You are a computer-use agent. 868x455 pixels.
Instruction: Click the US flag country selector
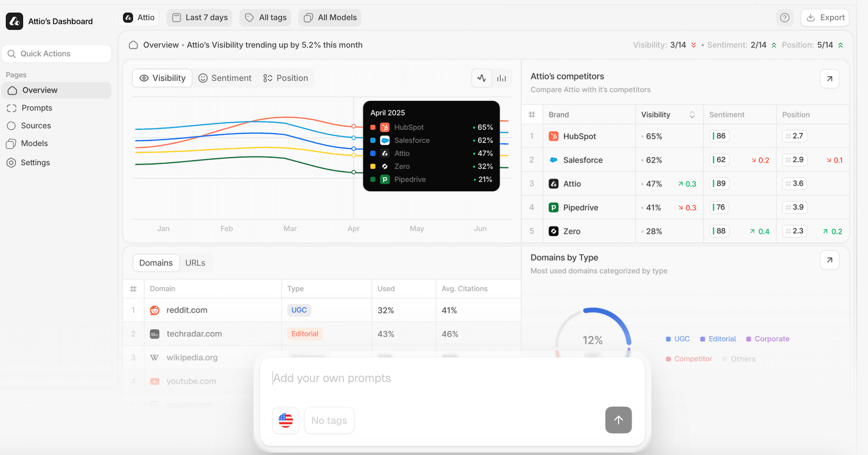click(286, 421)
